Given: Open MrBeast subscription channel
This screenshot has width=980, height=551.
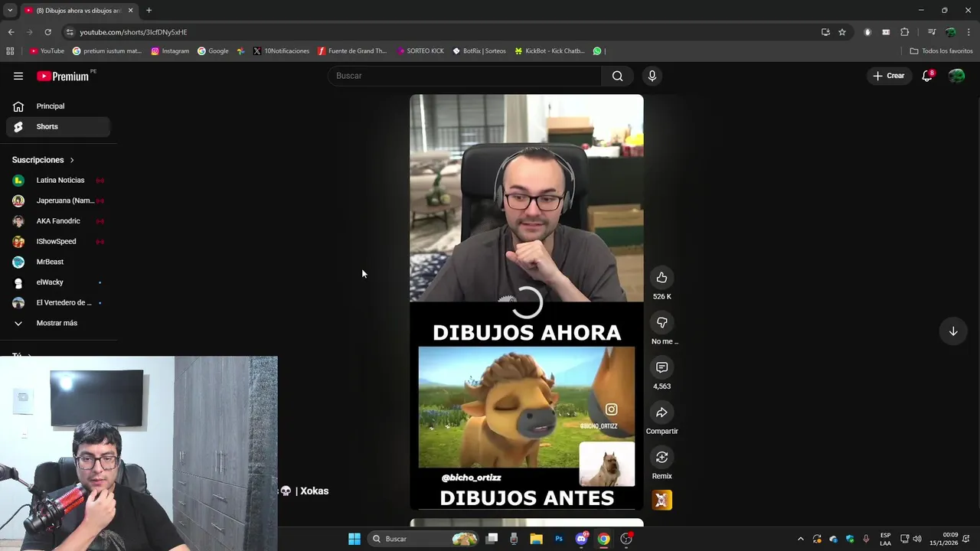Looking at the screenshot, I should 58,262.
